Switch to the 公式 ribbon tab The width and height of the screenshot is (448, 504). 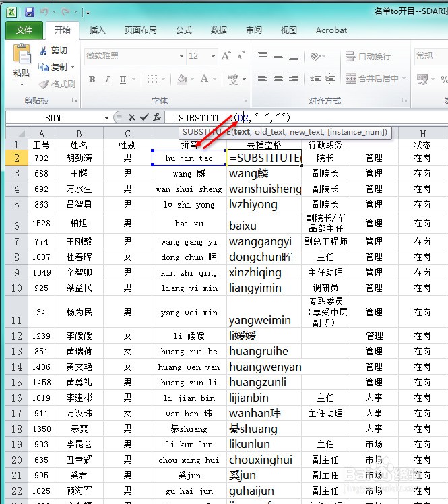pos(184,30)
